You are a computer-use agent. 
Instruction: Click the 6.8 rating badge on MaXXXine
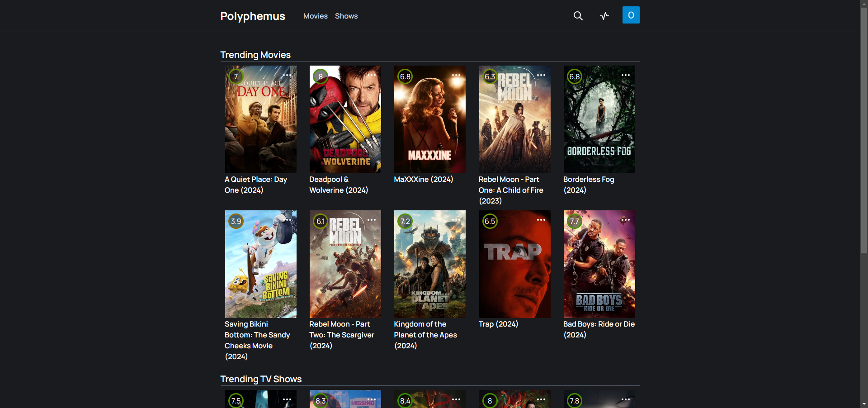point(405,76)
